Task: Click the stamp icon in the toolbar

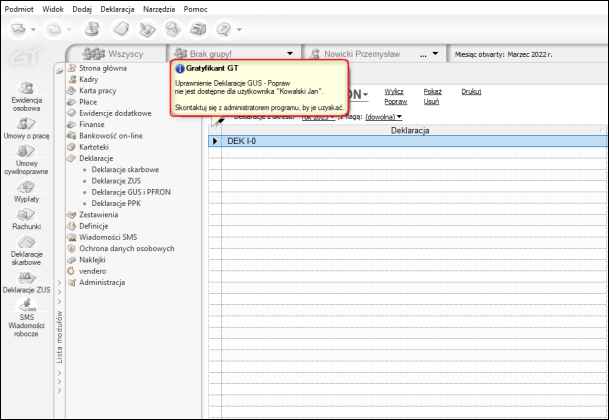Action: (x=92, y=29)
